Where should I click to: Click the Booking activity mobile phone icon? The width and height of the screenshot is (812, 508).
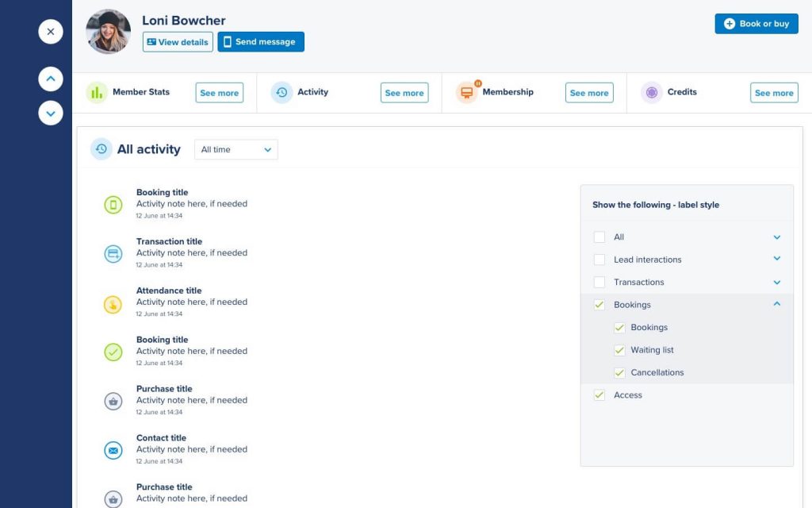pyautogui.click(x=112, y=204)
